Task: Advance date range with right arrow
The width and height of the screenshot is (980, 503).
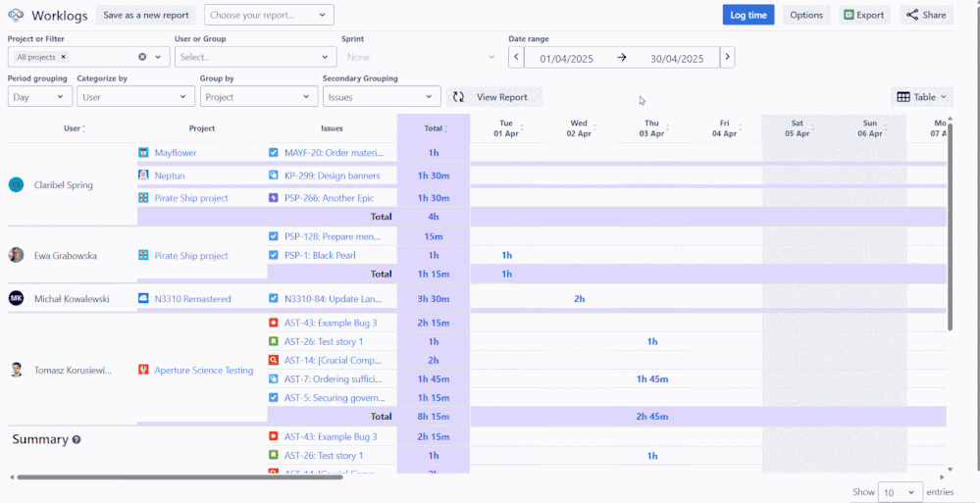Action: [727, 58]
